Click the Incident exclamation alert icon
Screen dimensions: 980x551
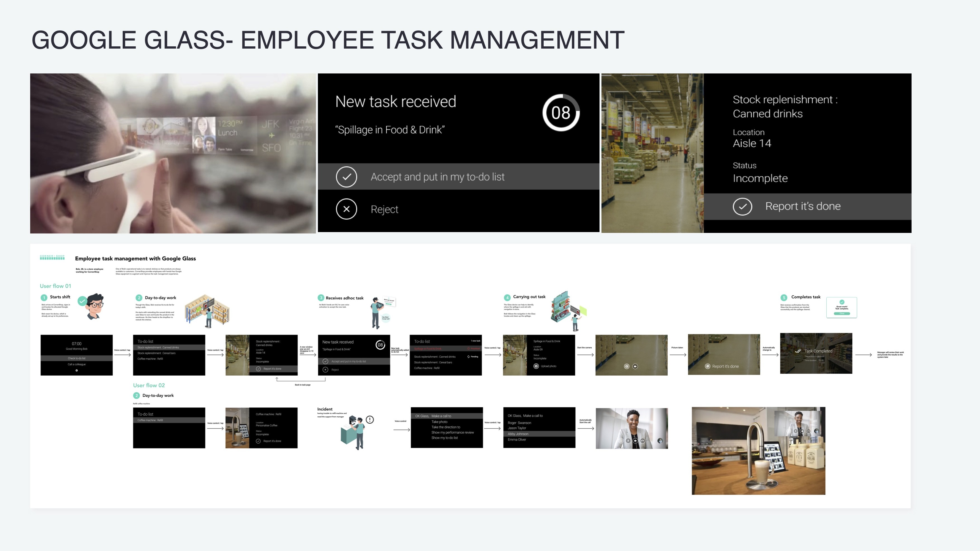370,419
